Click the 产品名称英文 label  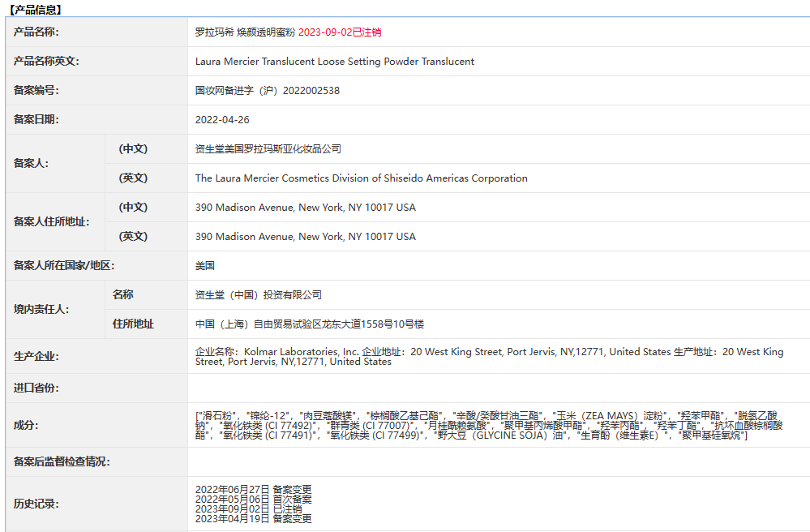pos(46,61)
